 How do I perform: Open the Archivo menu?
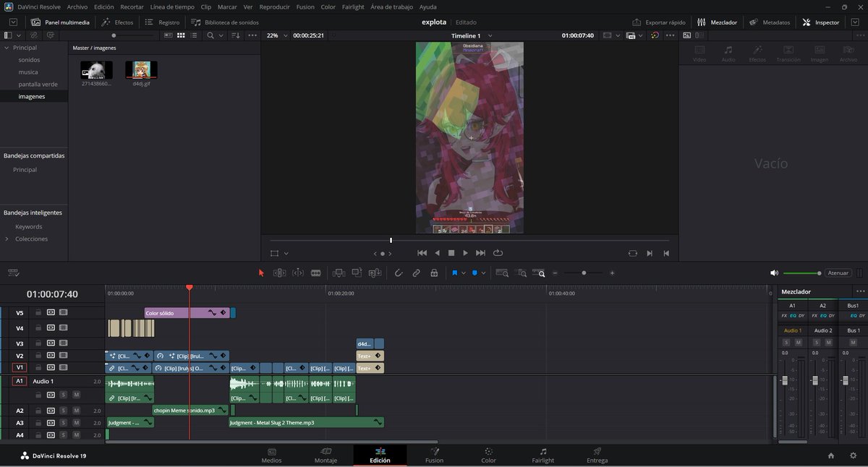(x=77, y=7)
